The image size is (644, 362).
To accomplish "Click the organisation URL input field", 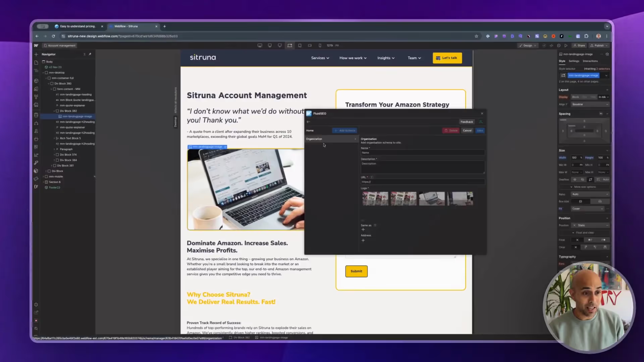I will pos(423,182).
